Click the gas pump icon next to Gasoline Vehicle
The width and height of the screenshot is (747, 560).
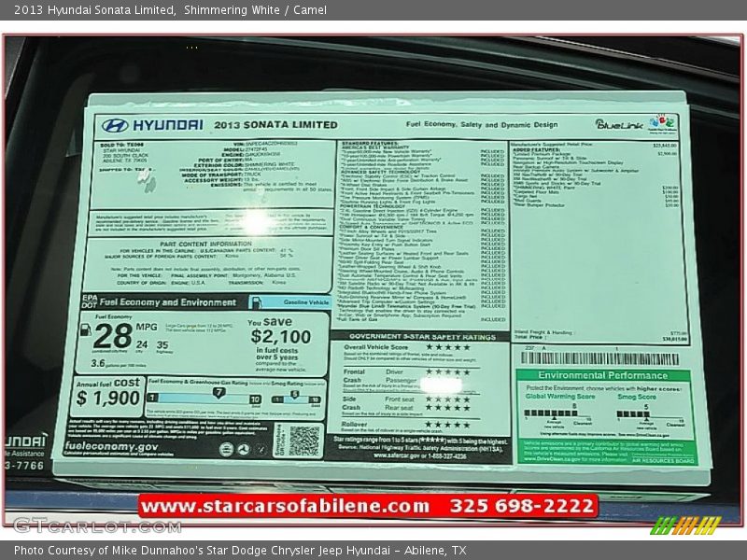click(256, 301)
